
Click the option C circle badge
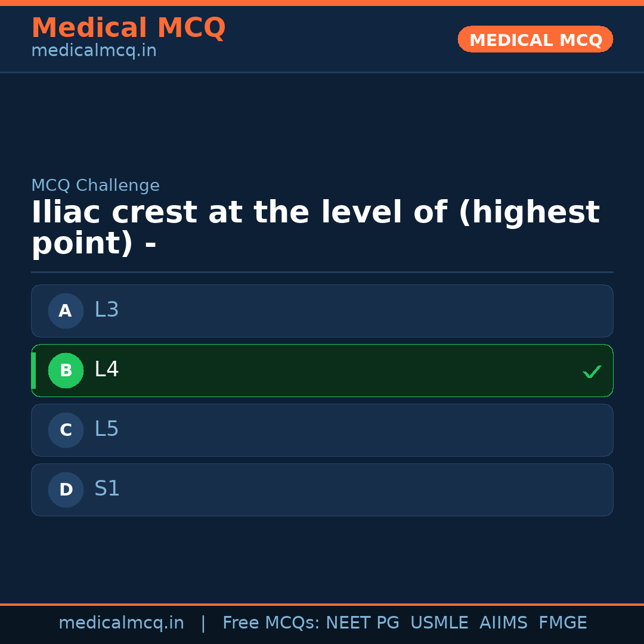pyautogui.click(x=66, y=430)
